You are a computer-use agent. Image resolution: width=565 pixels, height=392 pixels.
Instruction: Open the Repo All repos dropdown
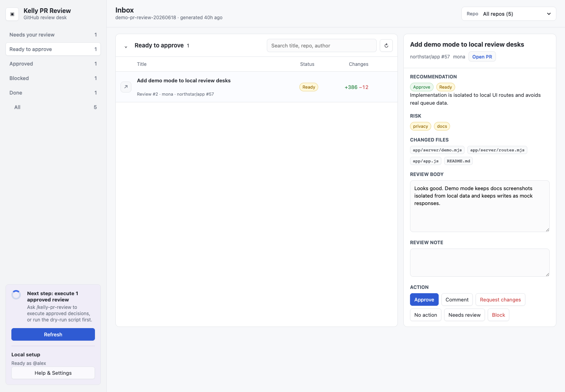coord(509,14)
